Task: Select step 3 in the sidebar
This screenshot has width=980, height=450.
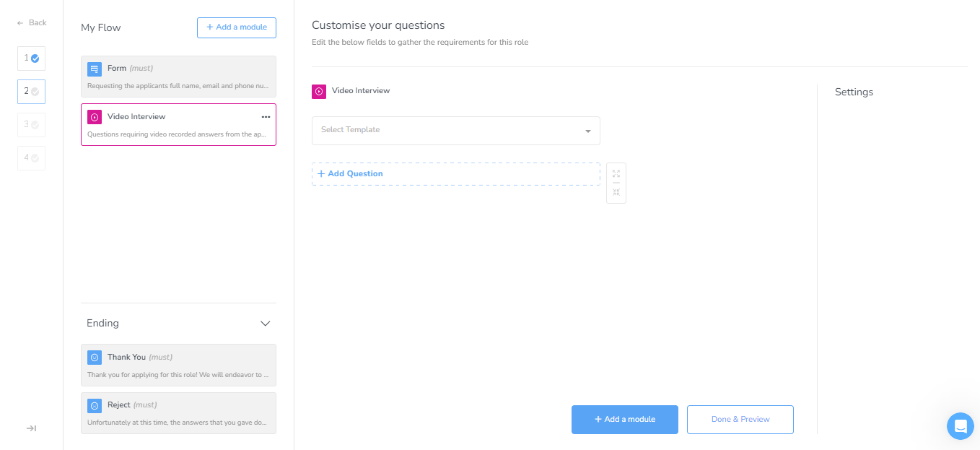Action: [x=31, y=125]
